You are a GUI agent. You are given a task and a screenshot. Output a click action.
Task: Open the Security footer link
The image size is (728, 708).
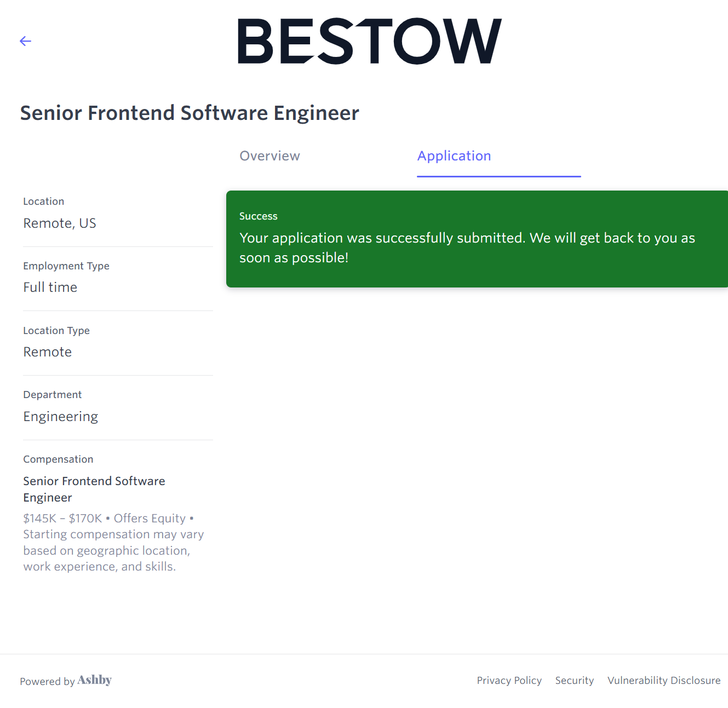(574, 681)
